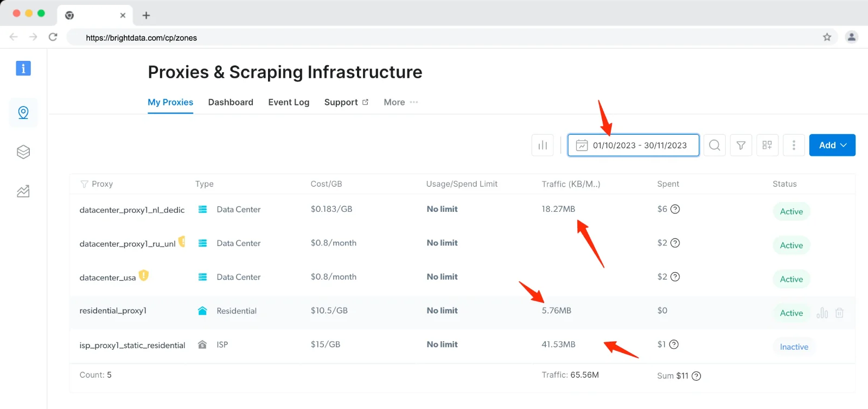Image resolution: width=868 pixels, height=409 pixels.
Task: Switch to the Dashboard tab
Action: point(231,102)
